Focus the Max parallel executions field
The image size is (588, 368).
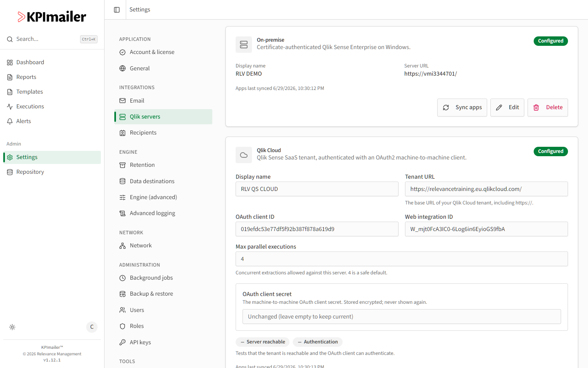(x=402, y=259)
